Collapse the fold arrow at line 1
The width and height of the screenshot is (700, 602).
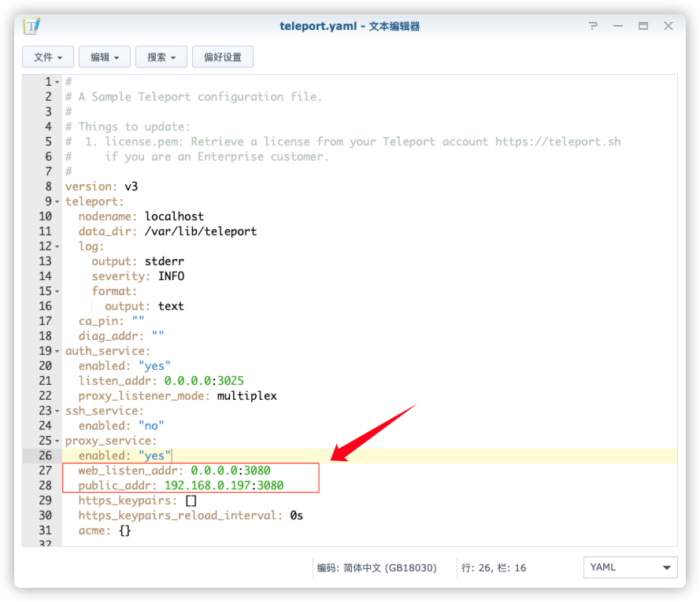tap(57, 82)
